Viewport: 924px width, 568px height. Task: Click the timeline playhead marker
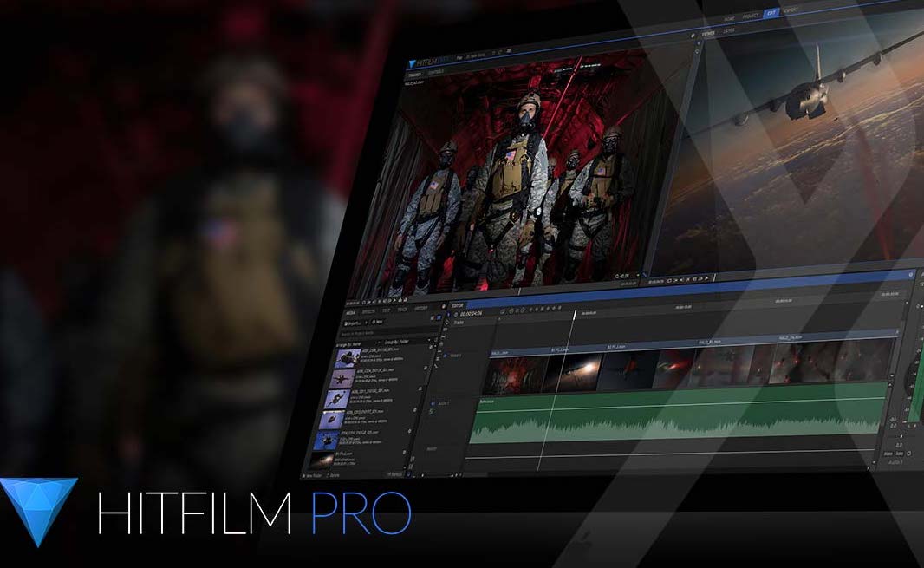575,315
